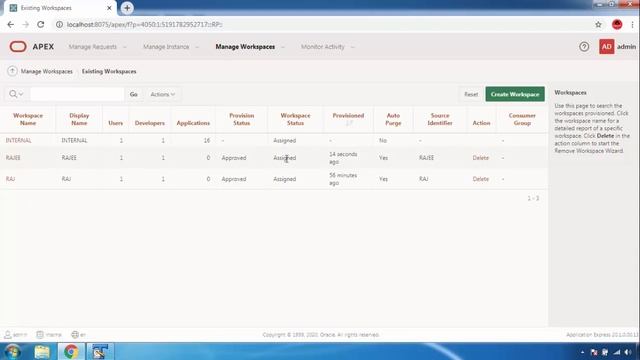Viewport: 640px width, 360px height.
Task: Click the Reset button
Action: [x=471, y=94]
